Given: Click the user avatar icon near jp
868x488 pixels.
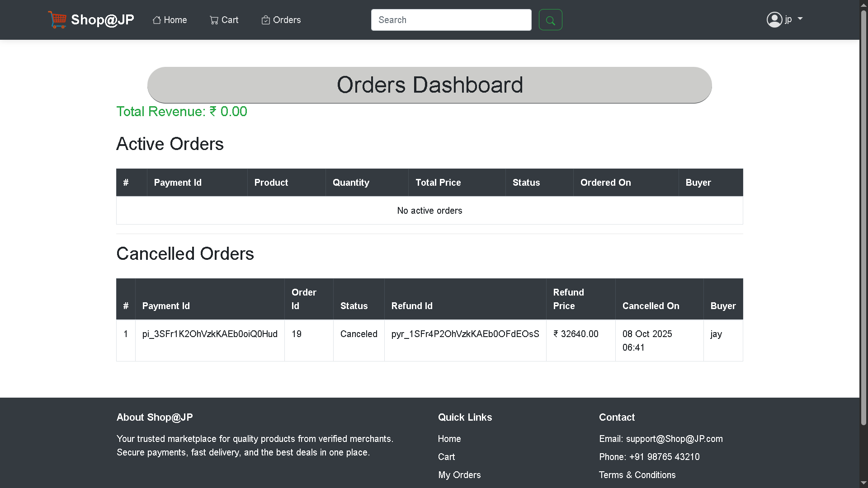Looking at the screenshot, I should 774,19.
